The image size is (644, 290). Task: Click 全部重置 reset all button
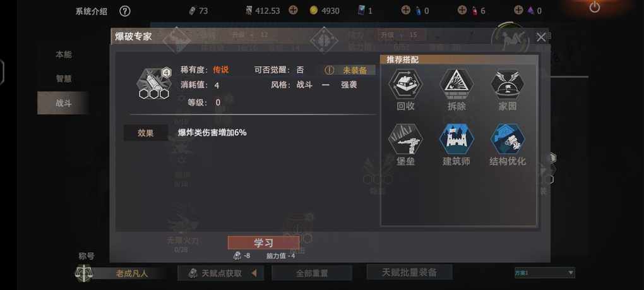[312, 273]
